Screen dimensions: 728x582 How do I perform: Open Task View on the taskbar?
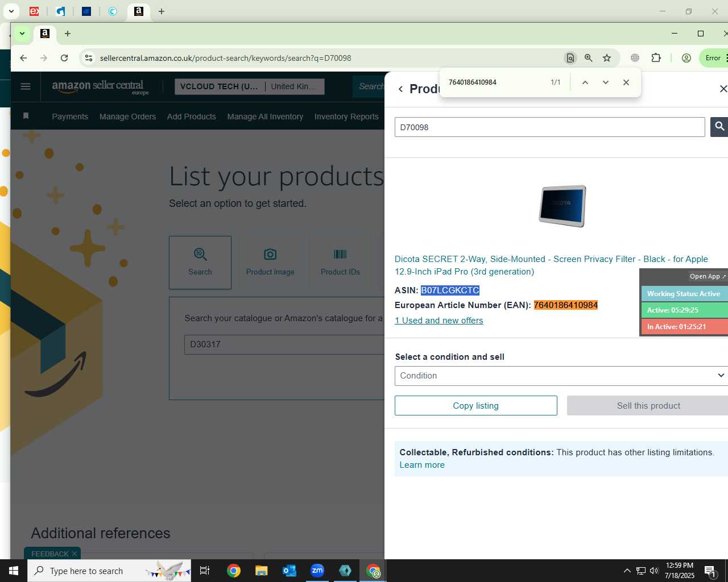(205, 571)
